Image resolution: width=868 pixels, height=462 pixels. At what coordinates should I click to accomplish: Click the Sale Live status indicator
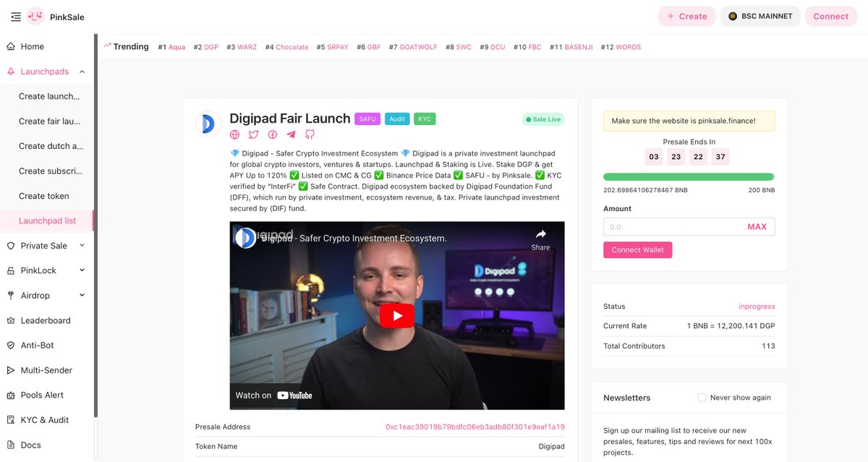(543, 119)
